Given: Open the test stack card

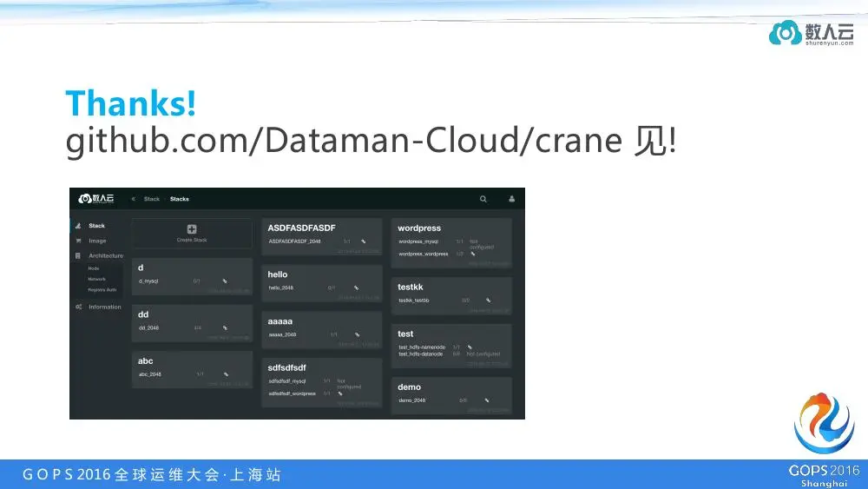Looking at the screenshot, I should 451,346.
